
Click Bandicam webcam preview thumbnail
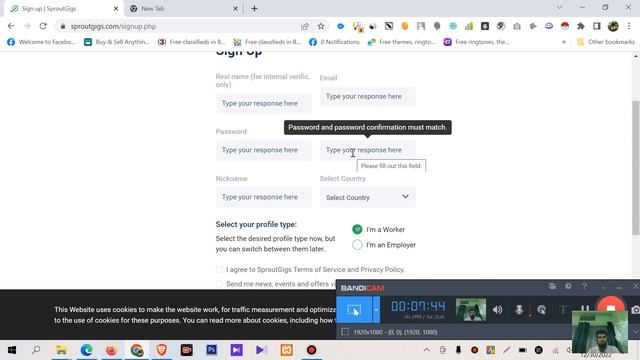471,310
